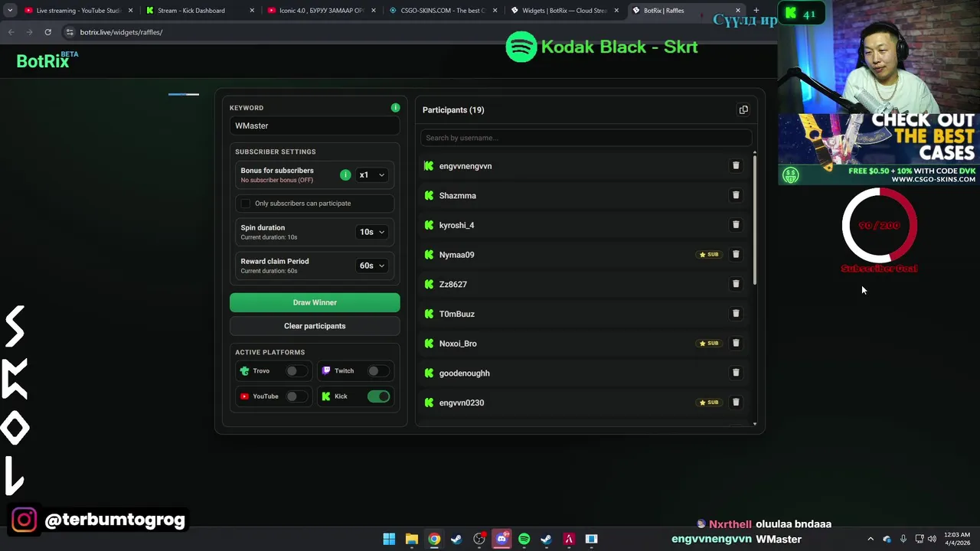Click keyword info icon
Screen dimensions: 980x551
[x=395, y=108]
